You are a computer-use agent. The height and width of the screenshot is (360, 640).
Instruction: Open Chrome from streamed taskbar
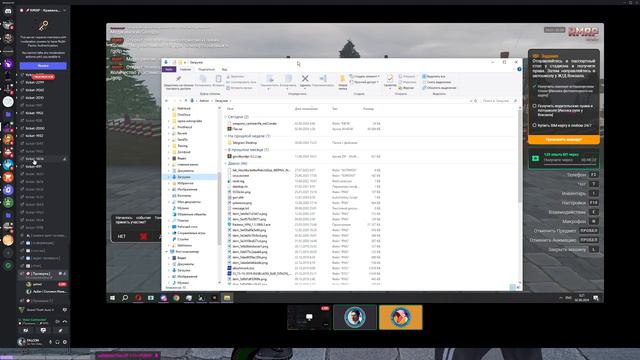click(176, 298)
